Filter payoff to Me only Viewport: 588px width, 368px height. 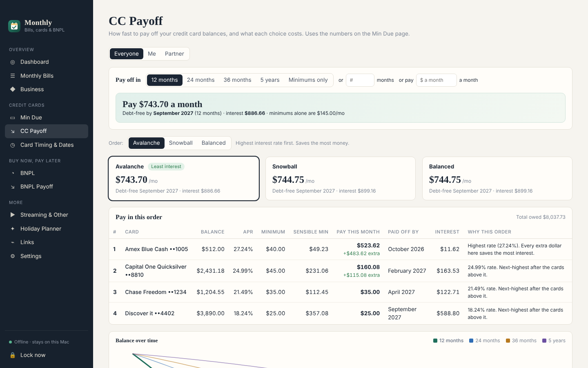[x=152, y=54]
